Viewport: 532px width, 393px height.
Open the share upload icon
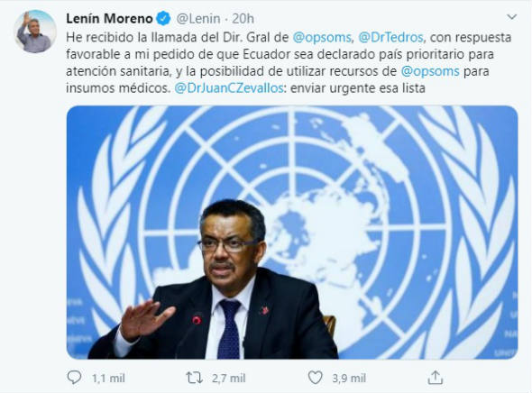tap(435, 378)
